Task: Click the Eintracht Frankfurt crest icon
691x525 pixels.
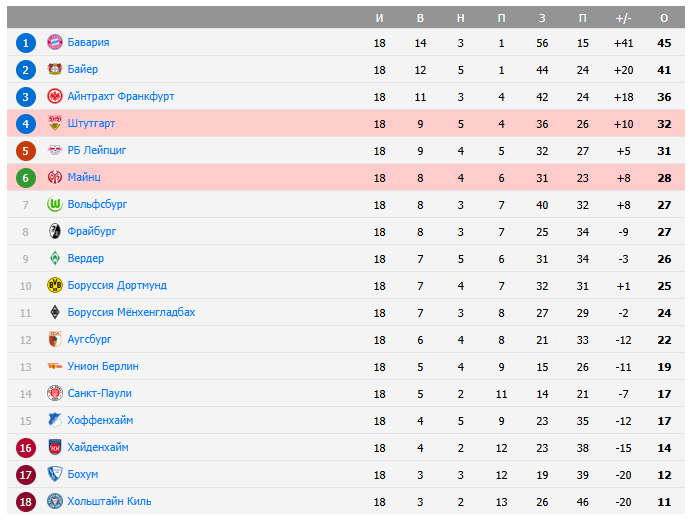Action: click(x=55, y=97)
